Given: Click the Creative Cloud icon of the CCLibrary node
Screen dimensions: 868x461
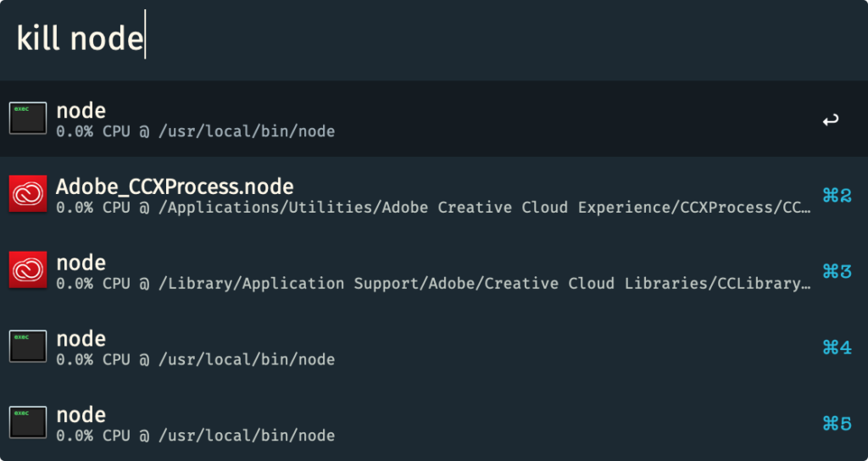Looking at the screenshot, I should coord(28,269).
